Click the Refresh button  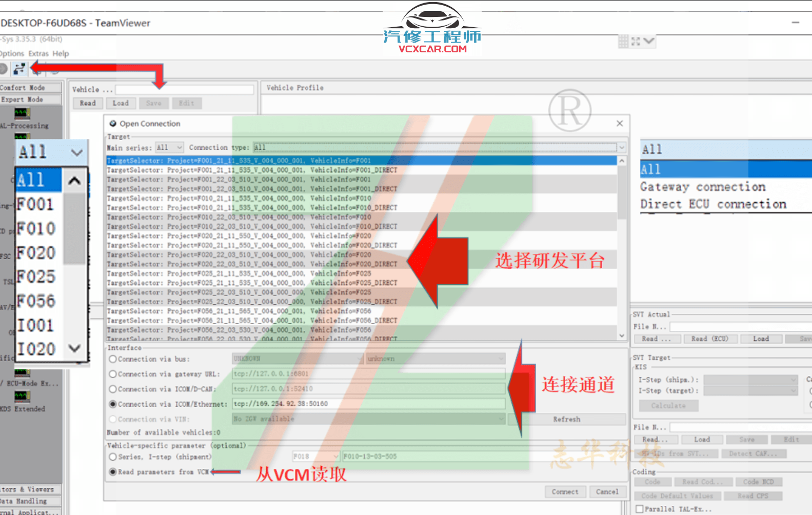coord(567,419)
